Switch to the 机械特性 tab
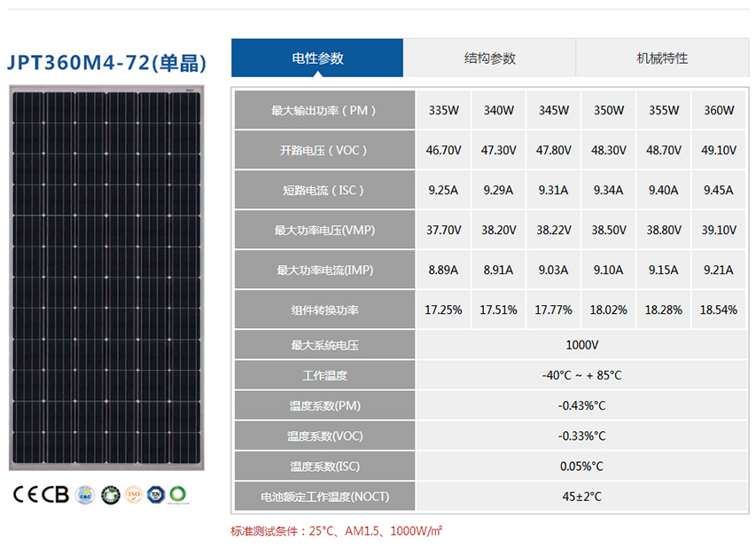Image resolution: width=756 pixels, height=549 pixels. 661,59
